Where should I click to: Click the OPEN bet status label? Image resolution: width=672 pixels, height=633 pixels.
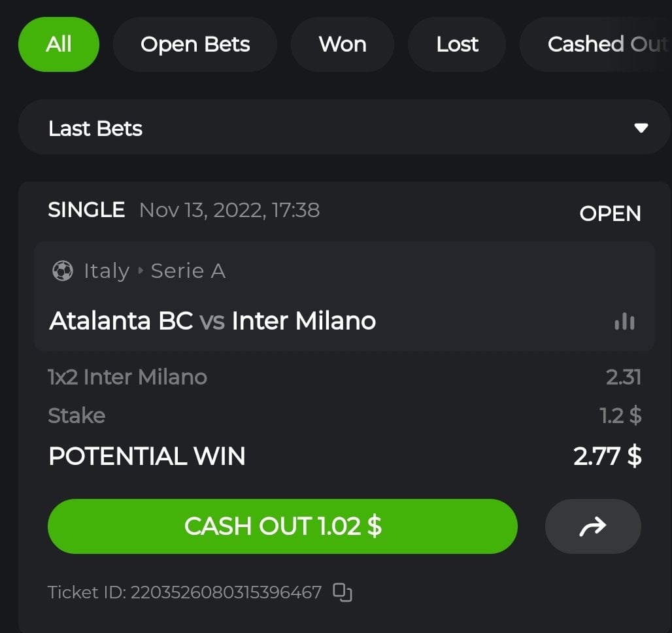(610, 213)
